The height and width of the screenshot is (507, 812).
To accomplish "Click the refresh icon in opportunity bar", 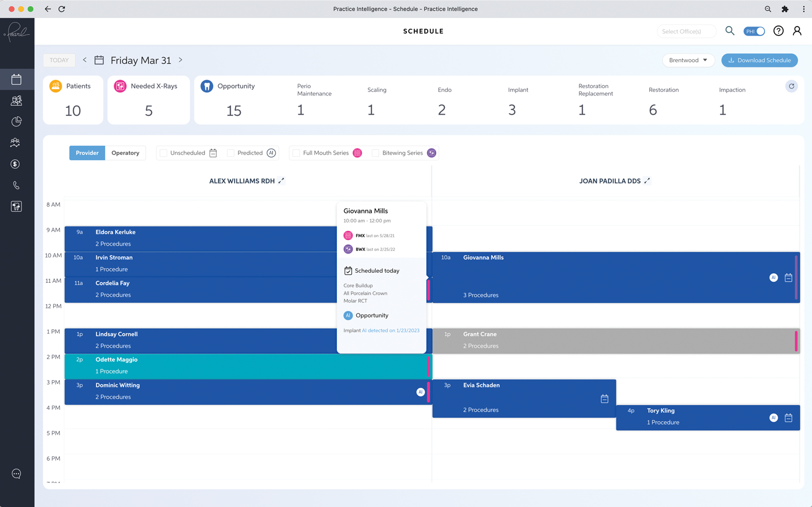I will point(791,86).
